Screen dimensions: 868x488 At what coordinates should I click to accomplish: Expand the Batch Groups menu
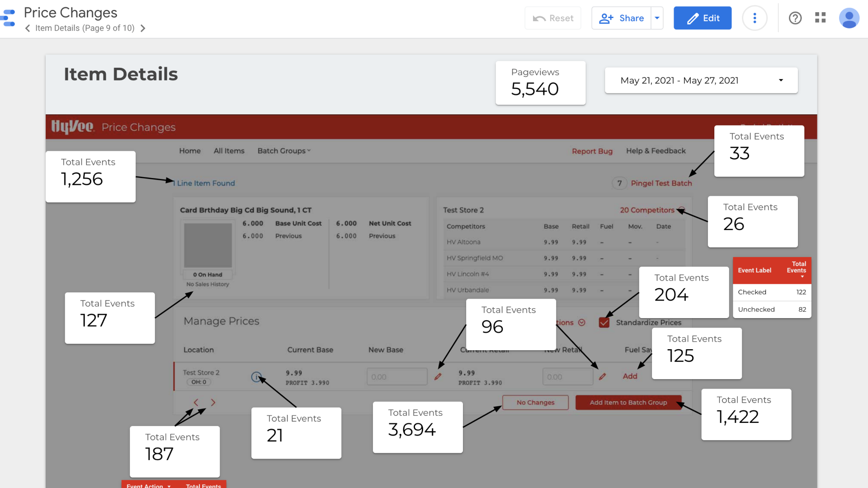(284, 151)
